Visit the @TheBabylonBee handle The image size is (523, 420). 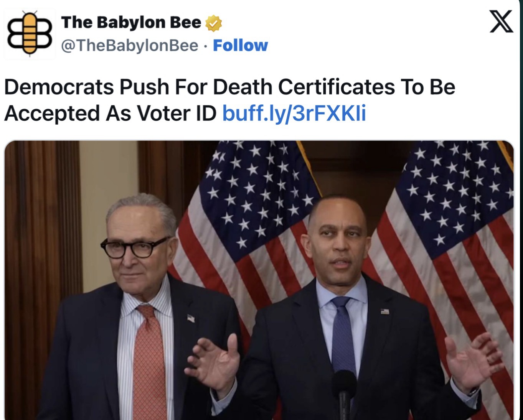(130, 46)
